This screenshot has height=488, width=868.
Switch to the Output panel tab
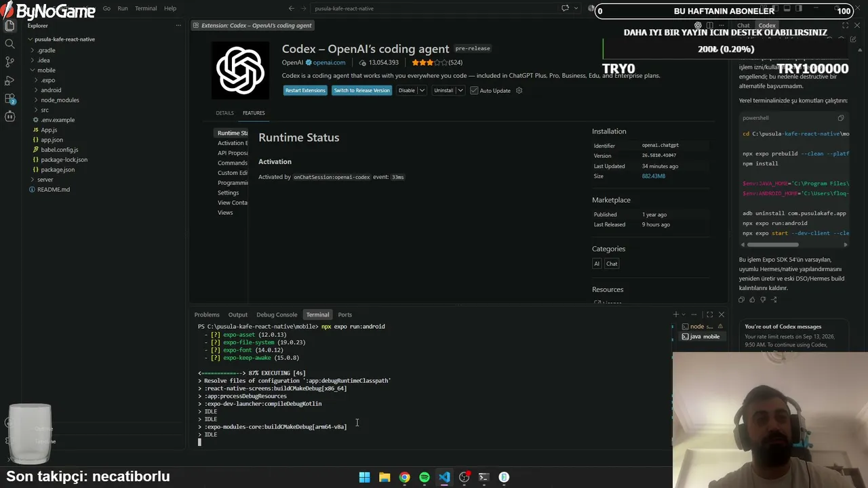[238, 314]
